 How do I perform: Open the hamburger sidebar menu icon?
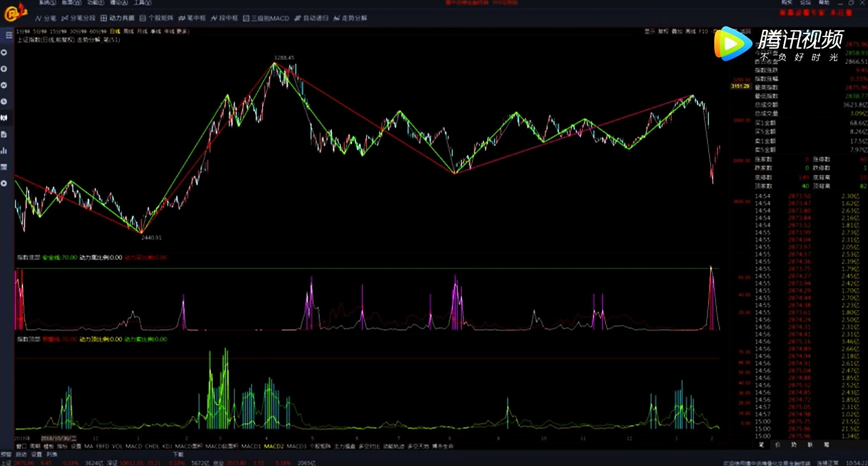point(9,35)
